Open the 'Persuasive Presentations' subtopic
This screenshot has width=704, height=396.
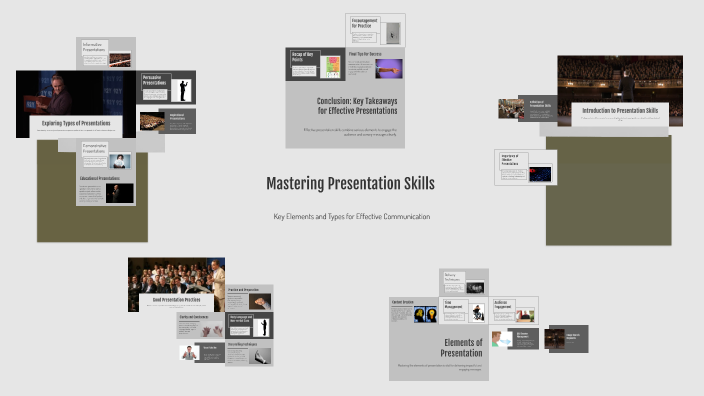(166, 87)
